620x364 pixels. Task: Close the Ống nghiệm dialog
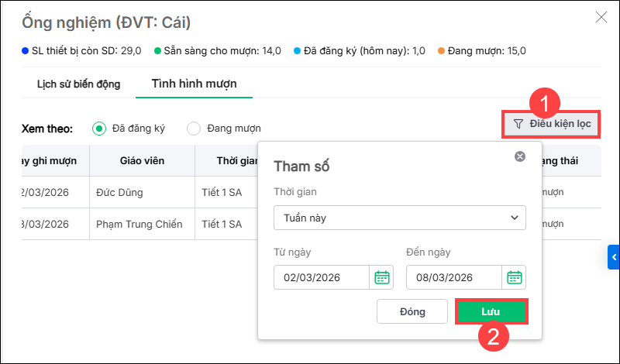[600, 17]
